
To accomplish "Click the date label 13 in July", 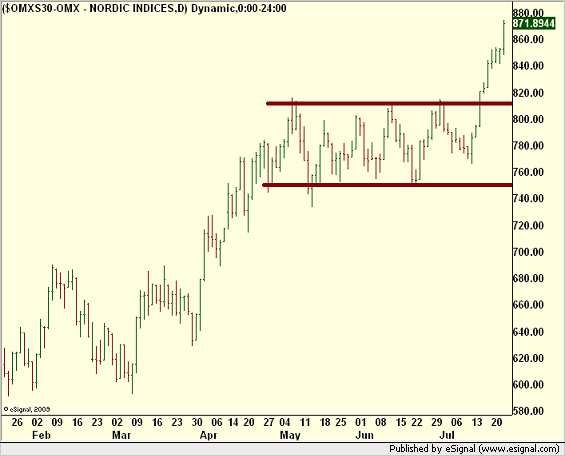I will pyautogui.click(x=477, y=422).
